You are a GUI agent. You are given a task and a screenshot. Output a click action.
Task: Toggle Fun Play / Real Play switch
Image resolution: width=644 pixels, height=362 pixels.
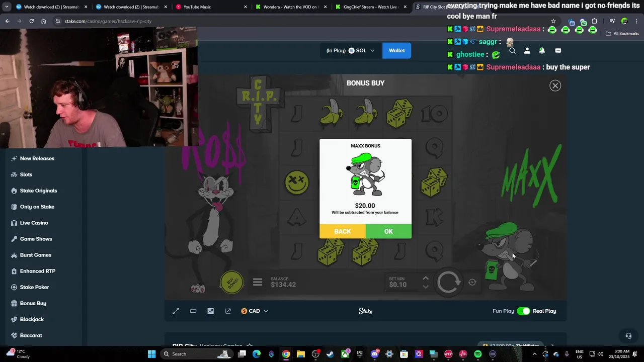[523, 311]
